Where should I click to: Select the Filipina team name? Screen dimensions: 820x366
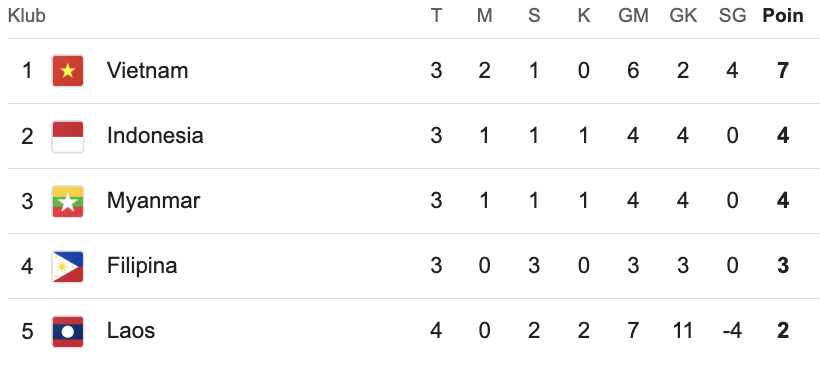point(142,266)
